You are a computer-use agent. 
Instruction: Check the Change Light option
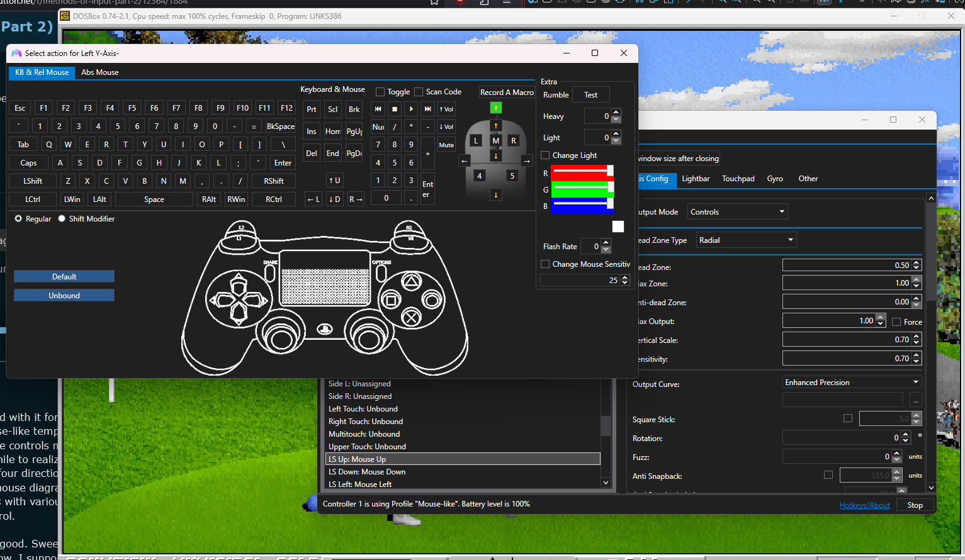coord(546,155)
